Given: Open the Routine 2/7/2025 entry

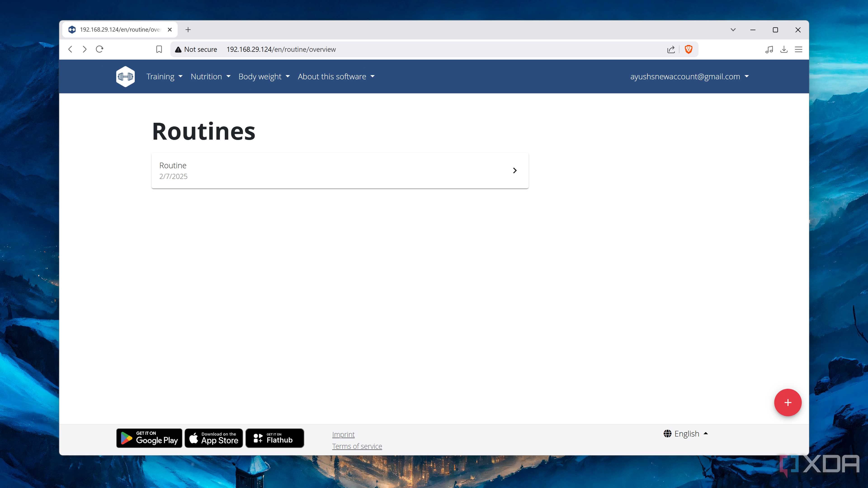Looking at the screenshot, I should 340,170.
